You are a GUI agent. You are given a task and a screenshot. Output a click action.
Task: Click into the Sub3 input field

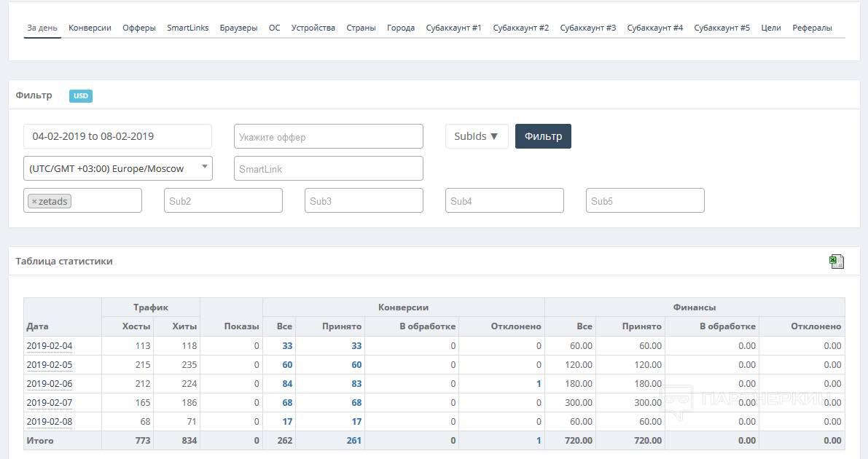click(363, 201)
